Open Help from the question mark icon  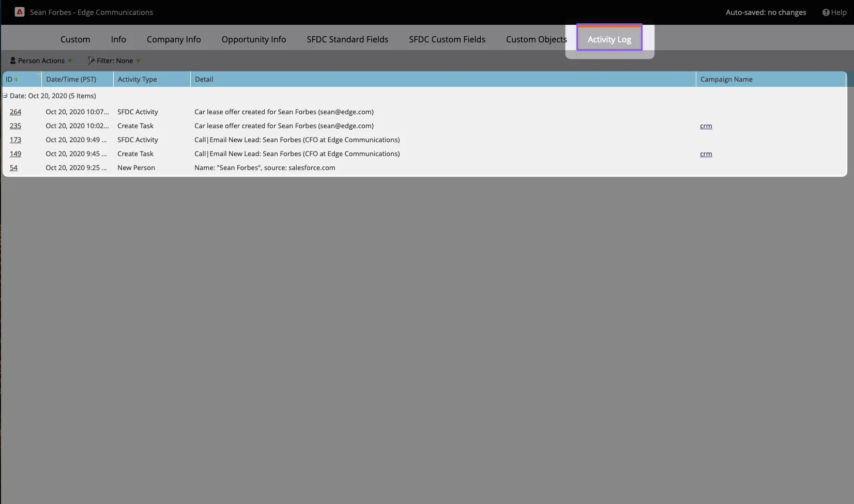click(826, 12)
